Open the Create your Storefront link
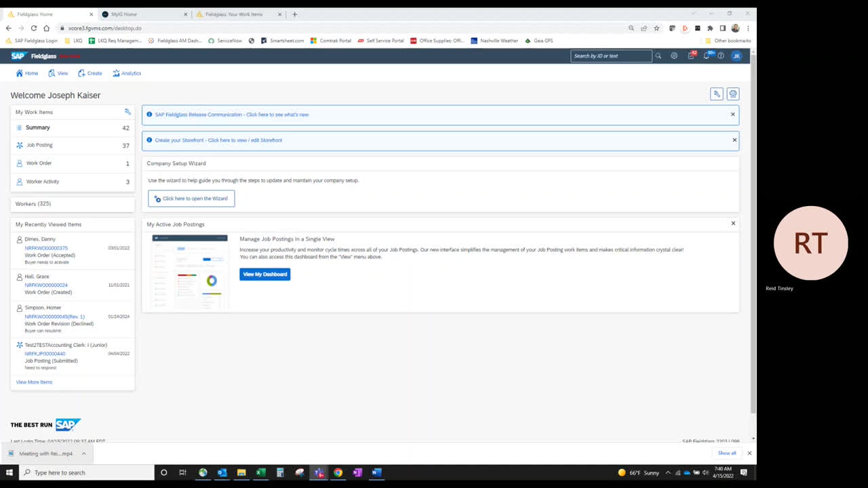The height and width of the screenshot is (488, 868). pos(218,140)
